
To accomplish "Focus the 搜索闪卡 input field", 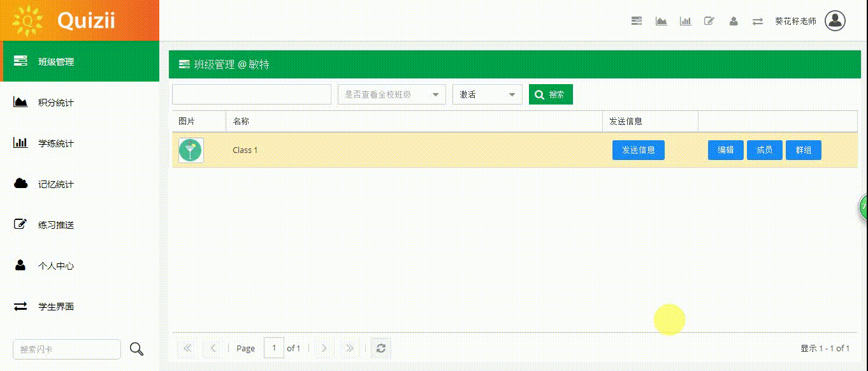I will tap(67, 349).
